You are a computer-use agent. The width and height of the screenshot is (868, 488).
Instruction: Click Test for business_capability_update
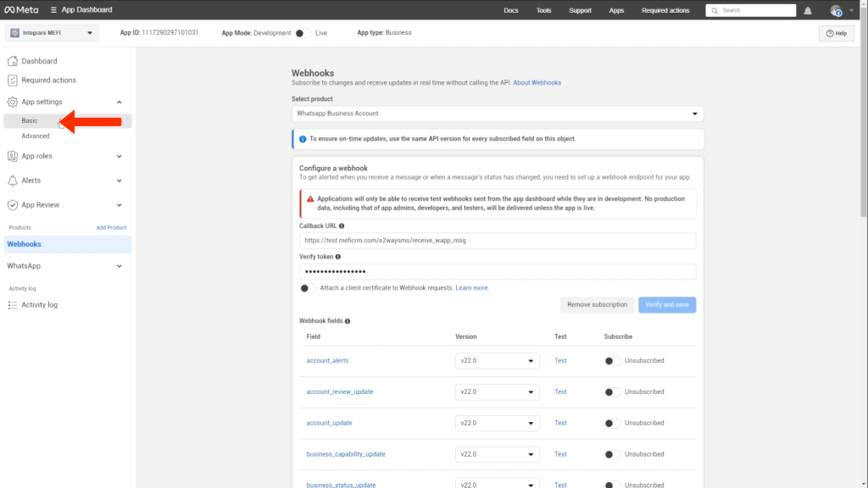coord(560,454)
